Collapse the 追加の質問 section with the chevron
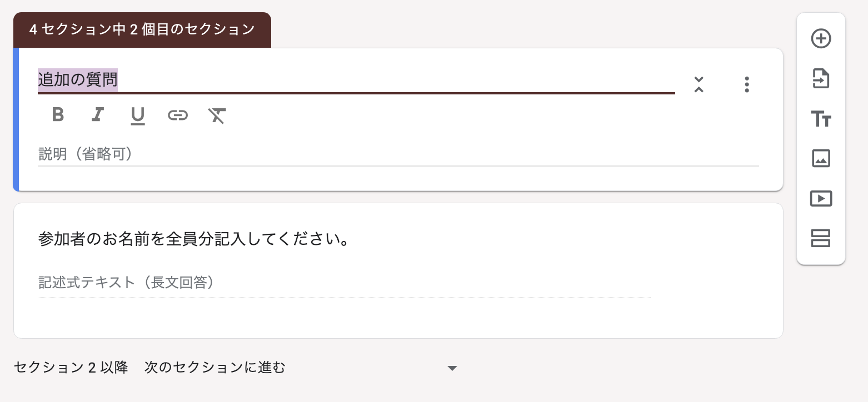Viewport: 868px width, 402px height. point(699,85)
